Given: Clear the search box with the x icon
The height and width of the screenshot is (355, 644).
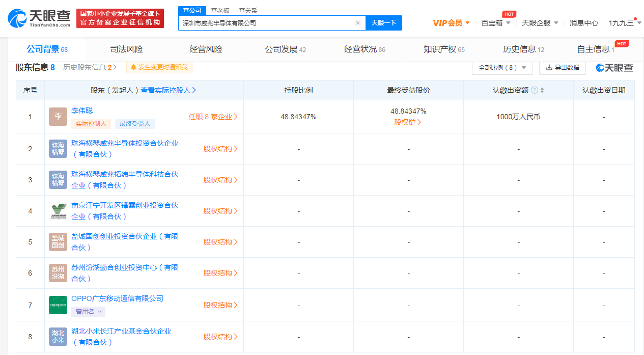Looking at the screenshot, I should point(358,23).
